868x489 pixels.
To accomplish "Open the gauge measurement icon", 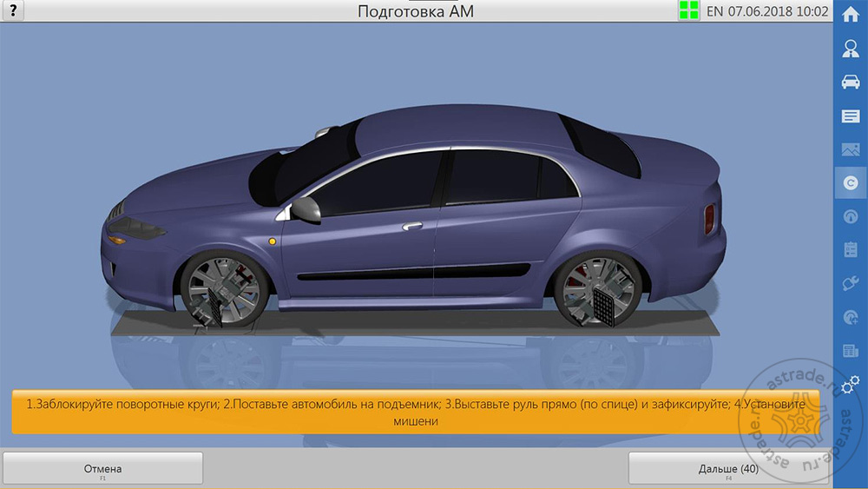I will [x=851, y=216].
